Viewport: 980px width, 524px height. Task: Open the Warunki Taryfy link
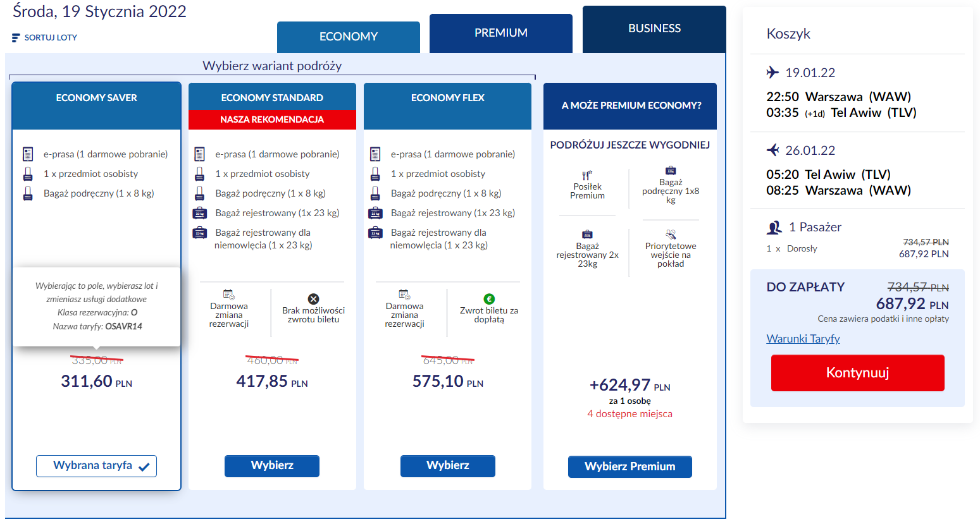(803, 339)
